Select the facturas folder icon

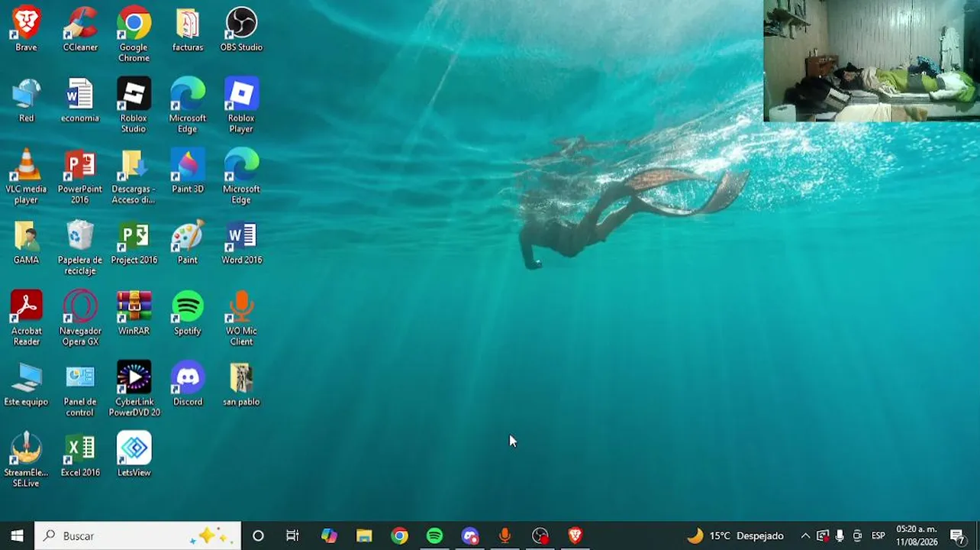pos(188,29)
